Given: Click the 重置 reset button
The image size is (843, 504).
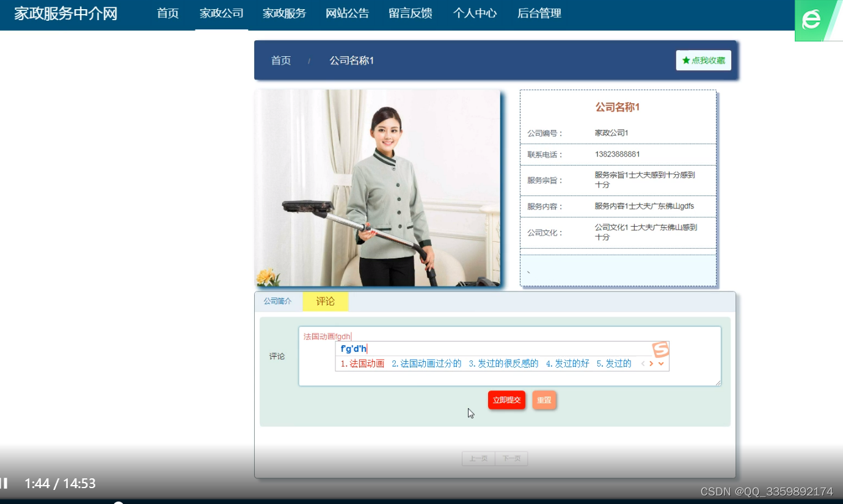Looking at the screenshot, I should (x=544, y=400).
